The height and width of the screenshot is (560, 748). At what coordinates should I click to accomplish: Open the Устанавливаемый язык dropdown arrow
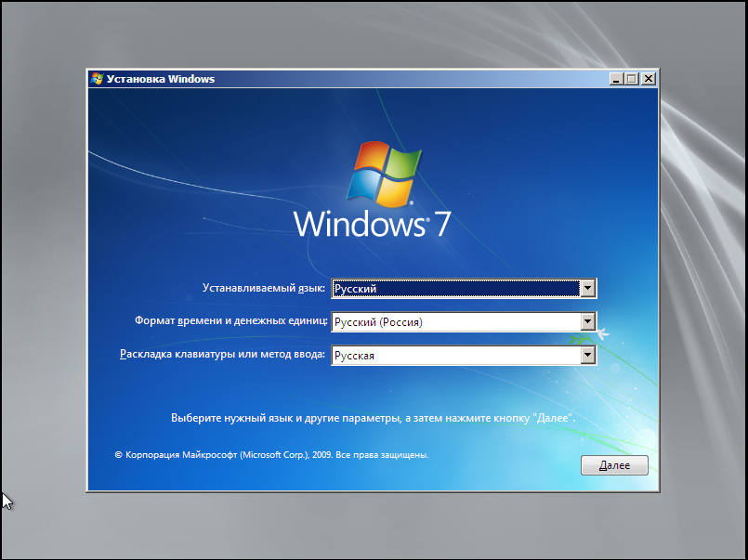(587, 288)
